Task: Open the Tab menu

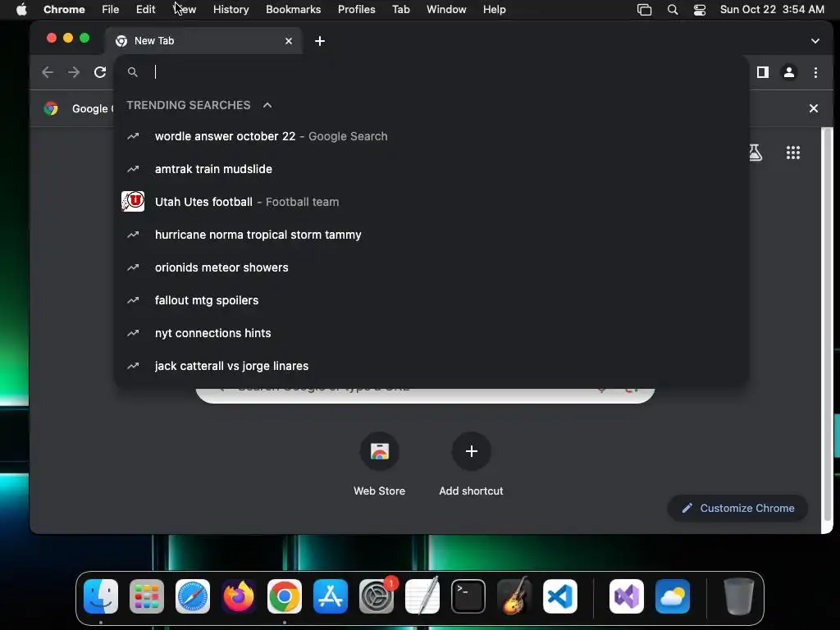Action: click(400, 9)
